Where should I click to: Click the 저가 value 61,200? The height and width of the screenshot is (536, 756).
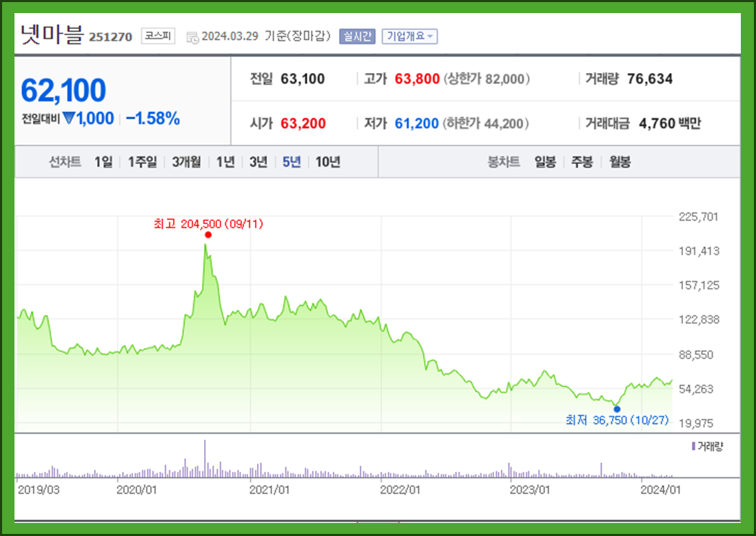pyautogui.click(x=416, y=123)
